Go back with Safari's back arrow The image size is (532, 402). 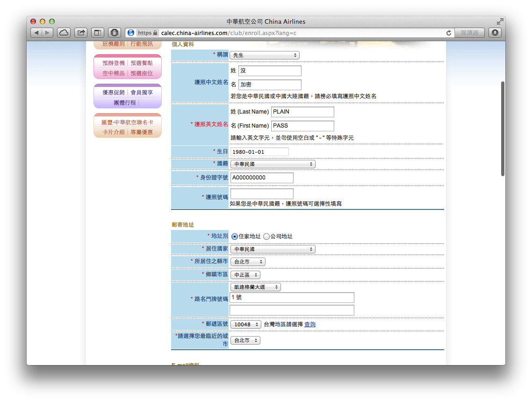click(36, 33)
